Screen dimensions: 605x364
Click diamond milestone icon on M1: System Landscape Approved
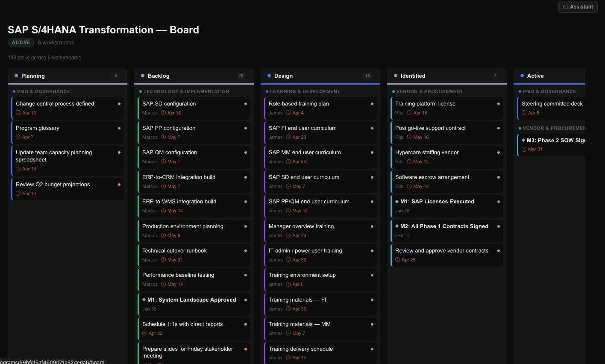144,299
